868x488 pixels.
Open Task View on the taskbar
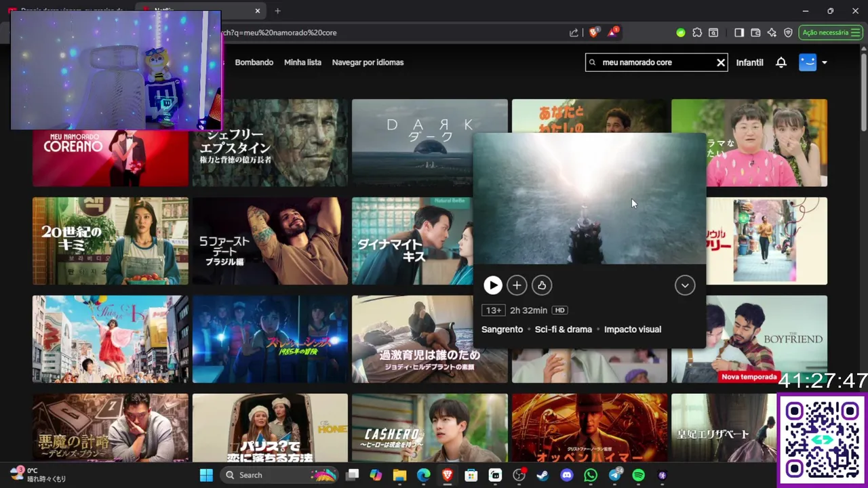[352, 475]
